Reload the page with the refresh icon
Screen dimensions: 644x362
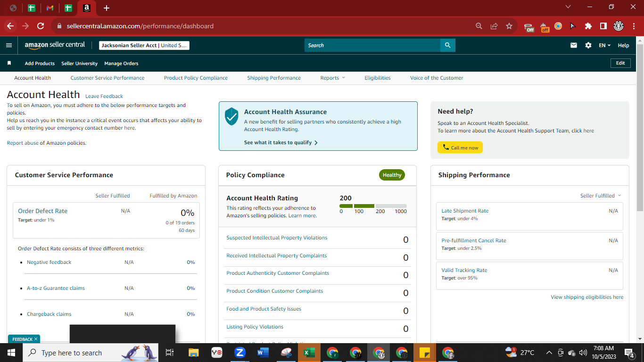click(41, 26)
